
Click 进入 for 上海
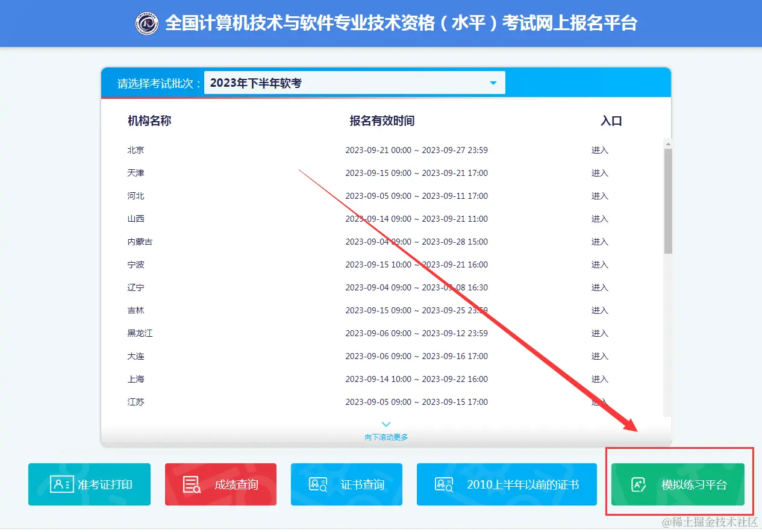[x=600, y=379]
